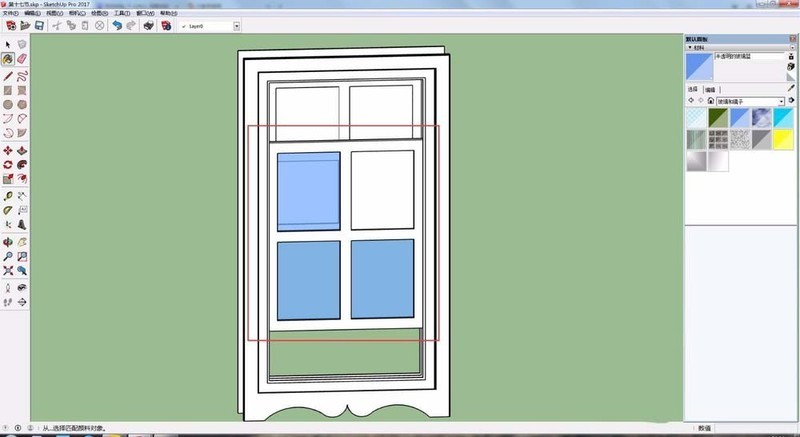Click the material name text field
This screenshot has width=800, height=437.
coord(749,57)
